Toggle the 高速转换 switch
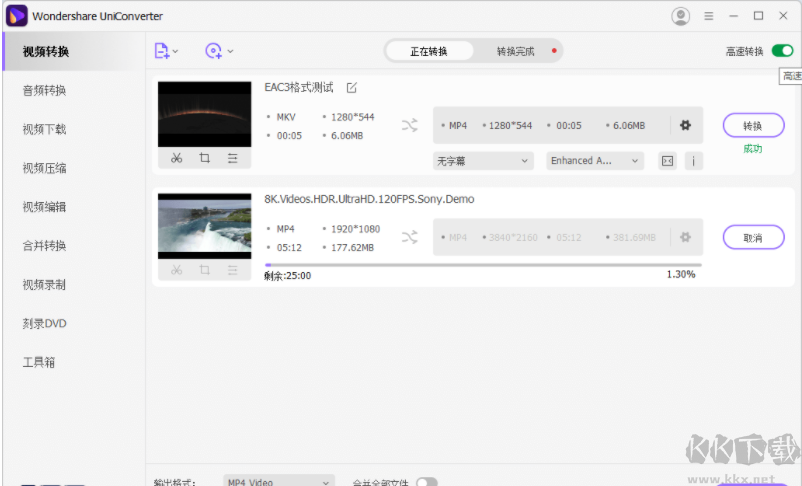 tap(782, 51)
